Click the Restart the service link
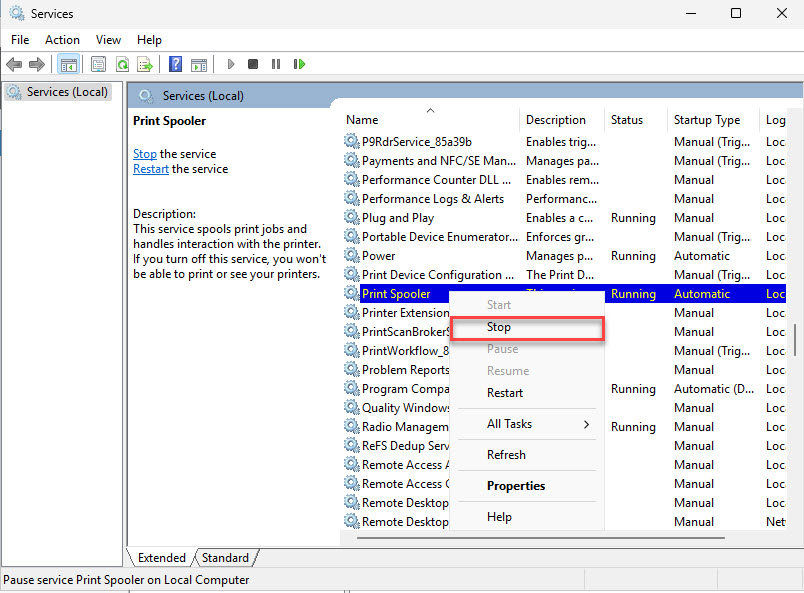 [151, 169]
